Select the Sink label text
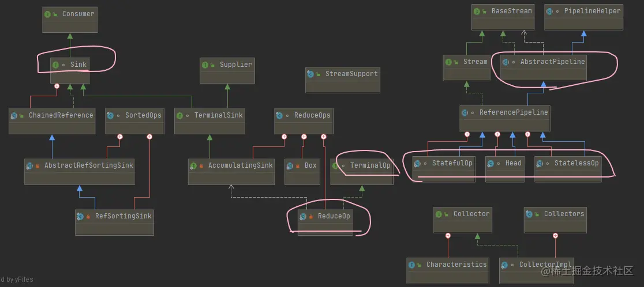This screenshot has width=644, height=287. (x=78, y=65)
